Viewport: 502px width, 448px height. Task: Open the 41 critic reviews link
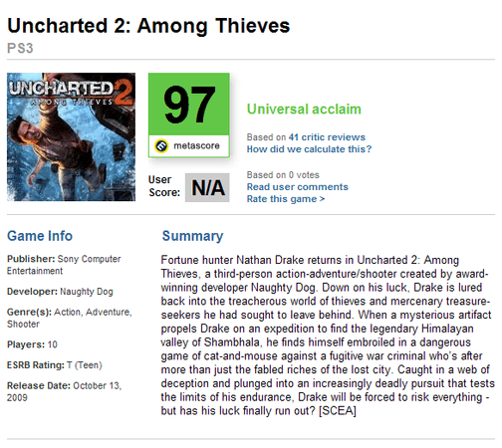click(x=327, y=137)
